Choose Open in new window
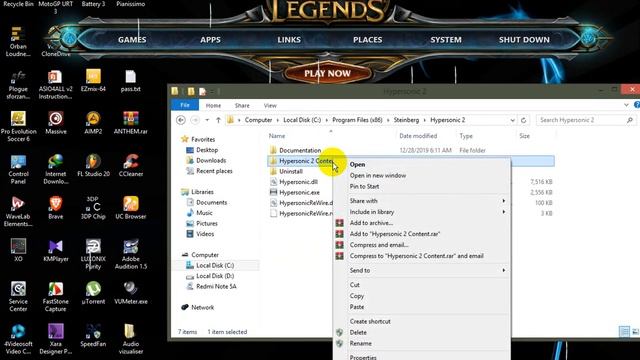 tap(422, 176)
